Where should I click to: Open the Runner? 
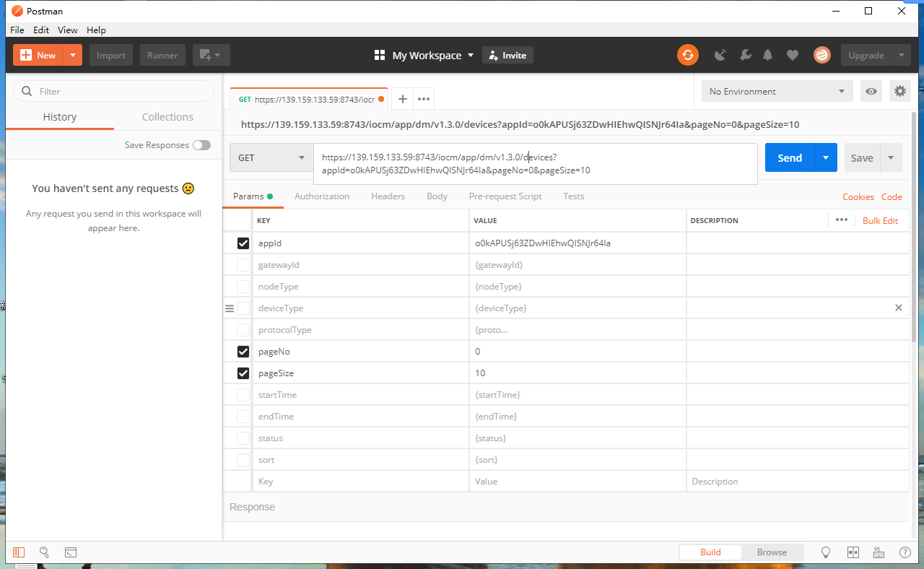(x=163, y=55)
